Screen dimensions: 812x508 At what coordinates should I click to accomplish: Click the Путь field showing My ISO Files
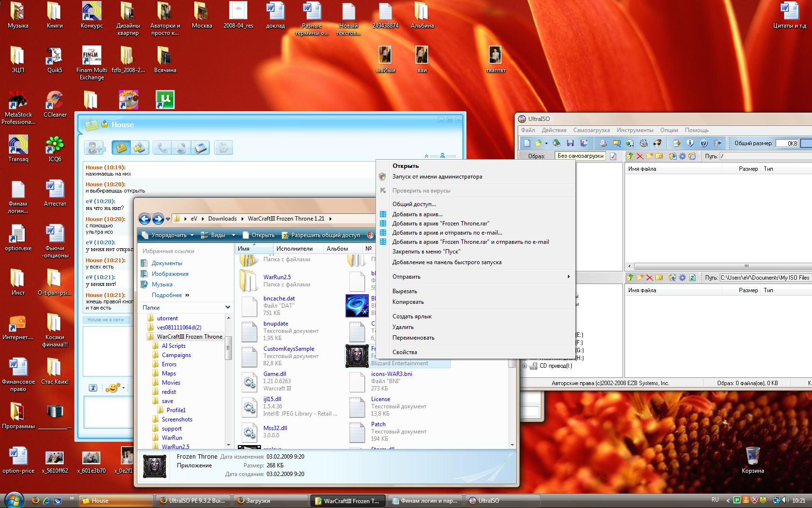[765, 278]
